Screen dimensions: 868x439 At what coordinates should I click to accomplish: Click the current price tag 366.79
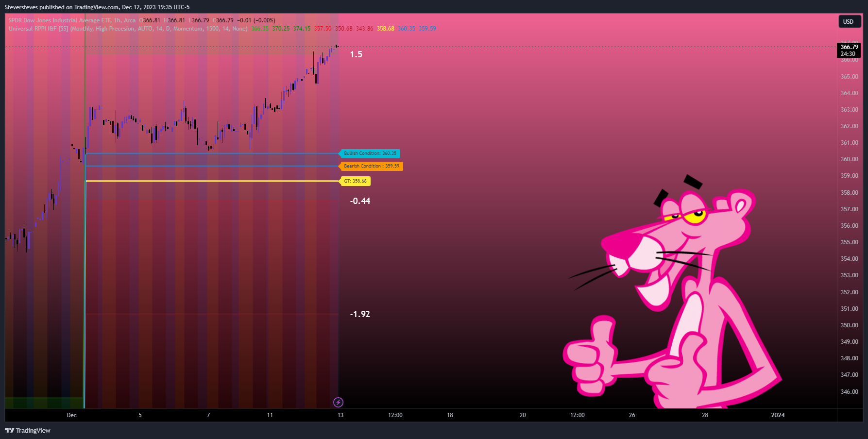(x=849, y=47)
